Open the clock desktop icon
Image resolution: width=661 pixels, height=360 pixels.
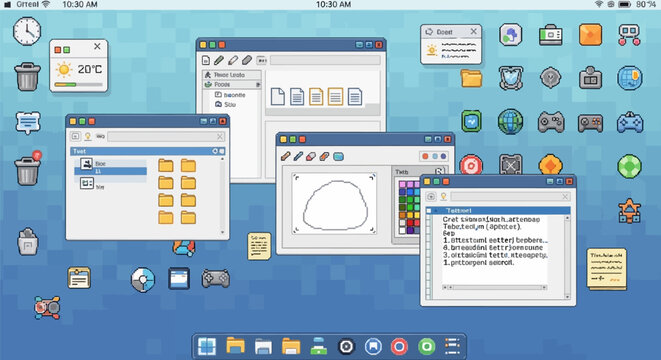click(27, 31)
